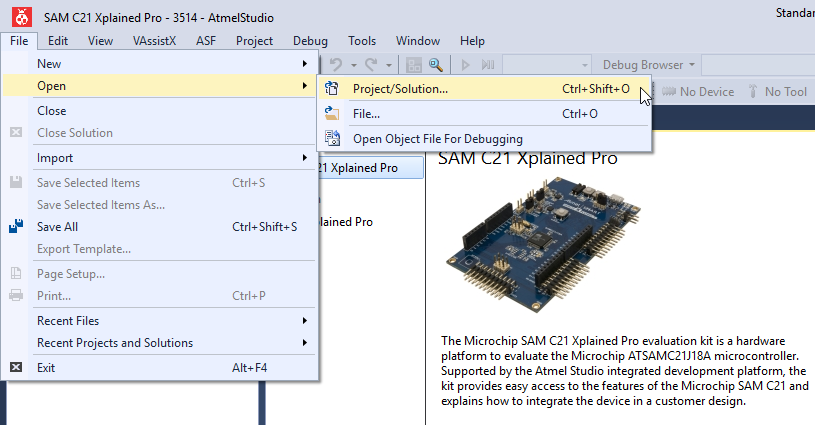Click the File open folder icon
The image size is (815, 425).
332,113
